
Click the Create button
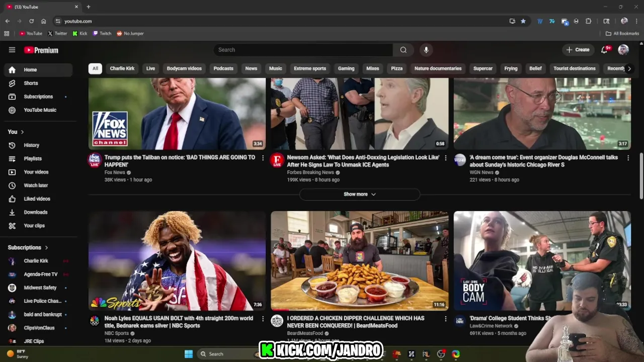578,50
